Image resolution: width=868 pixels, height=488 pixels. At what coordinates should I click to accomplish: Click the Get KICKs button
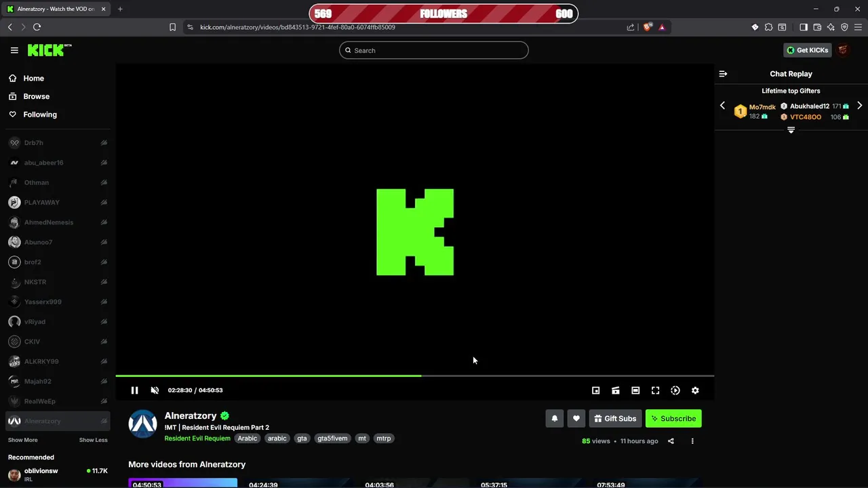pos(807,50)
